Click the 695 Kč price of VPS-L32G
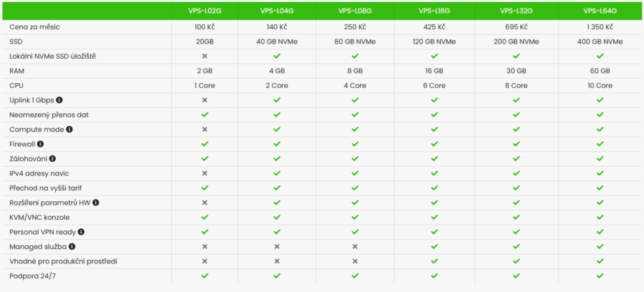644x292 pixels. 516,27
